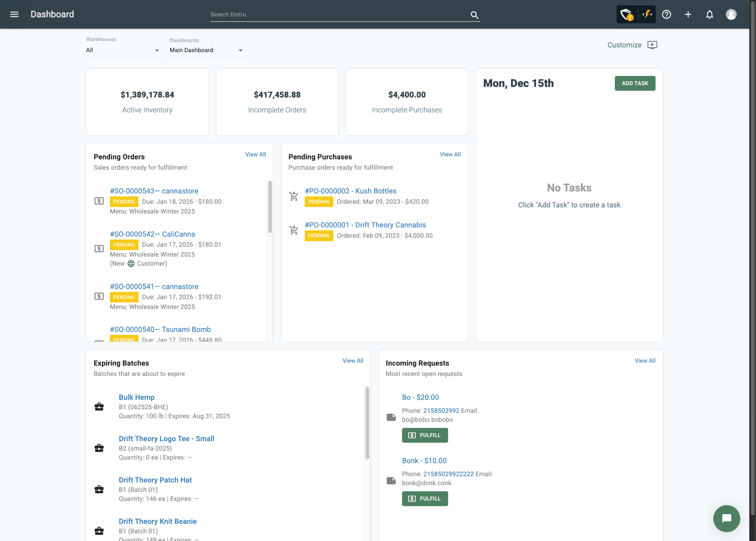Screen dimensions: 756x541
Task: Open the Active Inventory summary card
Action: point(147,102)
